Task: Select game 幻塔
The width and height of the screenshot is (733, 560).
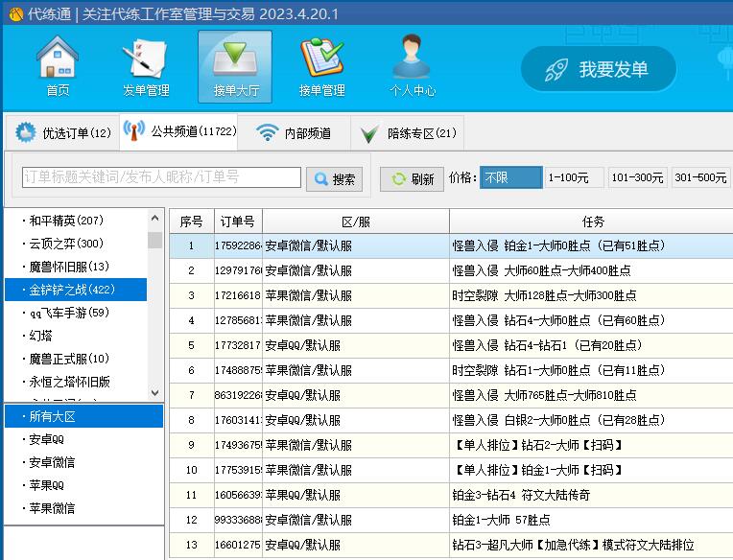Action: [x=76, y=336]
